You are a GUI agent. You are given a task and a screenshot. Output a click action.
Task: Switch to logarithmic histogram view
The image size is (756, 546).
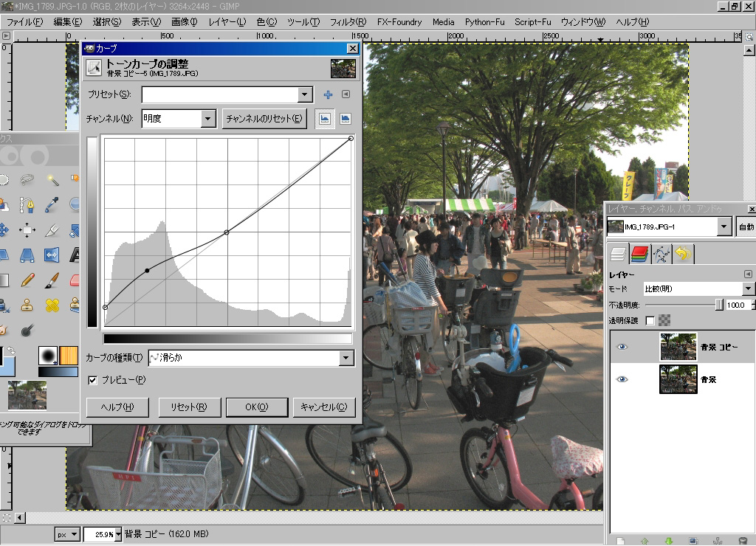coord(346,119)
